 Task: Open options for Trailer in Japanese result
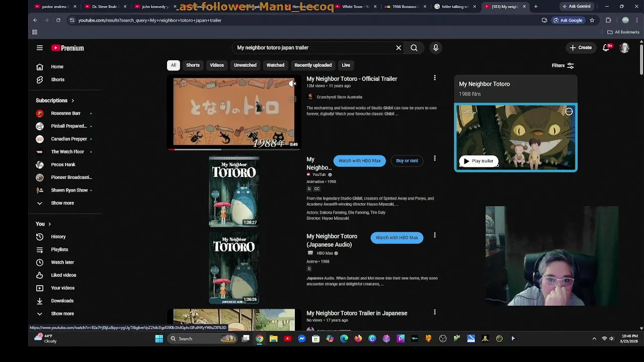coord(435,312)
